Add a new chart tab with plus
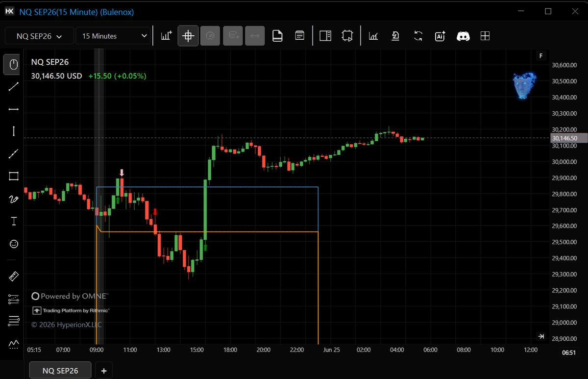 point(104,371)
